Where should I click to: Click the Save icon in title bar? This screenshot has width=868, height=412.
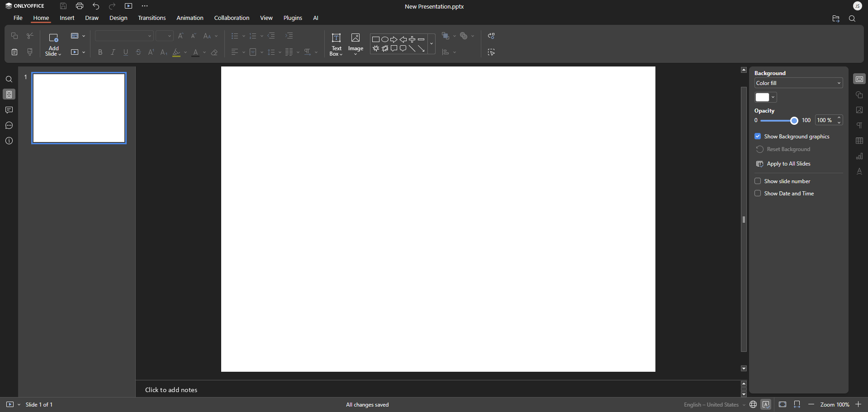[x=63, y=6]
